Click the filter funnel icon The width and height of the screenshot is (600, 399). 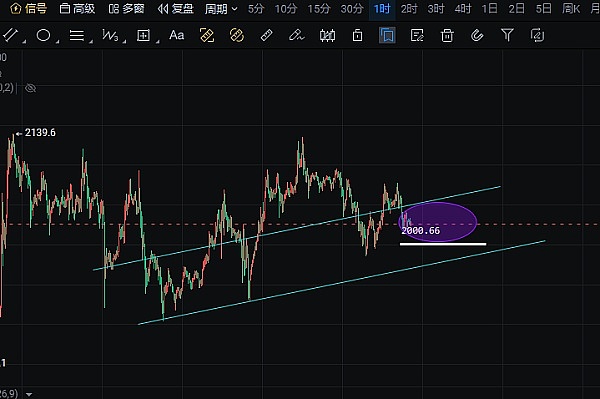click(x=507, y=35)
